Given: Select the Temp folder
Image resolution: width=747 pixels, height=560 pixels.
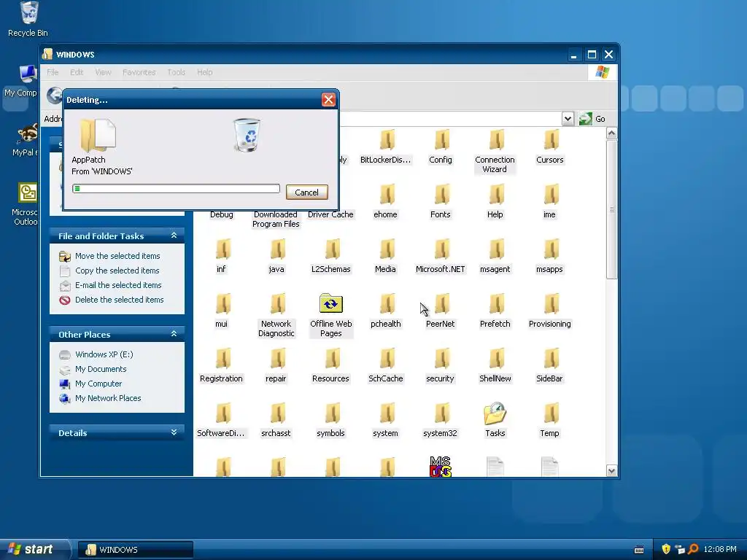Looking at the screenshot, I should coord(550,420).
